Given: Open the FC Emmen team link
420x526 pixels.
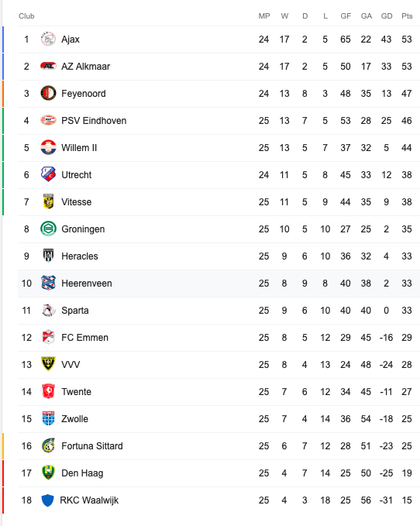Looking at the screenshot, I should pos(84,338).
